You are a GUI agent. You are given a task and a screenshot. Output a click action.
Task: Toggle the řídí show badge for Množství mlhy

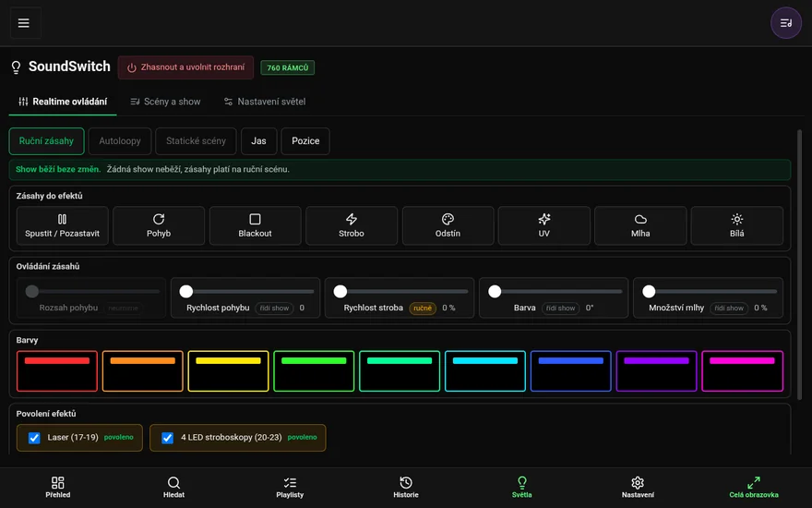tap(729, 308)
